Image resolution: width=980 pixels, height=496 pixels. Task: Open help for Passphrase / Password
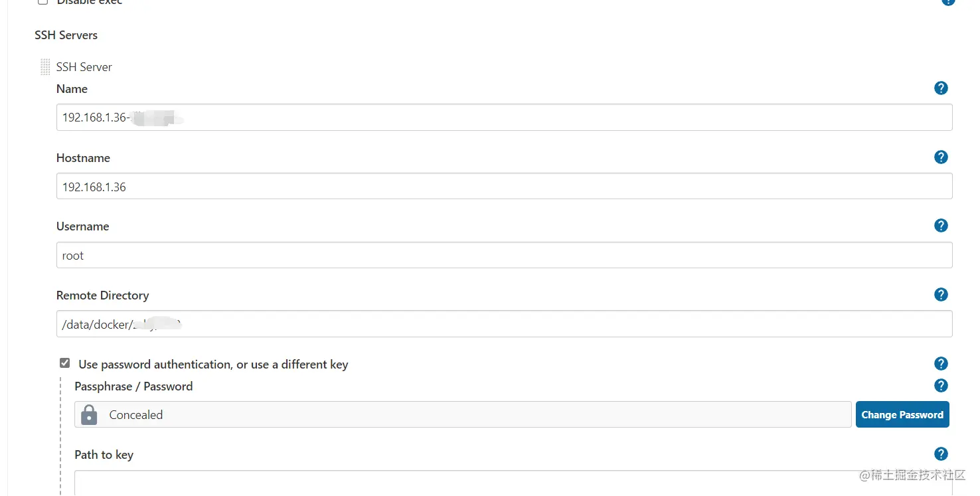[x=941, y=386]
